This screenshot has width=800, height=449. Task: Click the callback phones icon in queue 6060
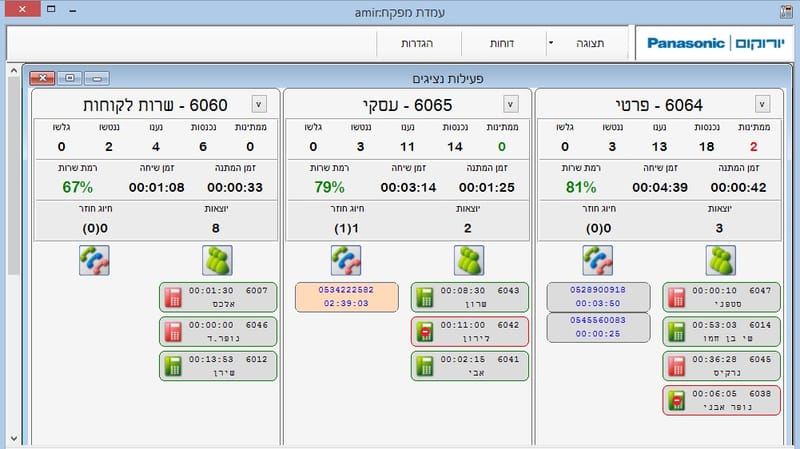[94, 260]
